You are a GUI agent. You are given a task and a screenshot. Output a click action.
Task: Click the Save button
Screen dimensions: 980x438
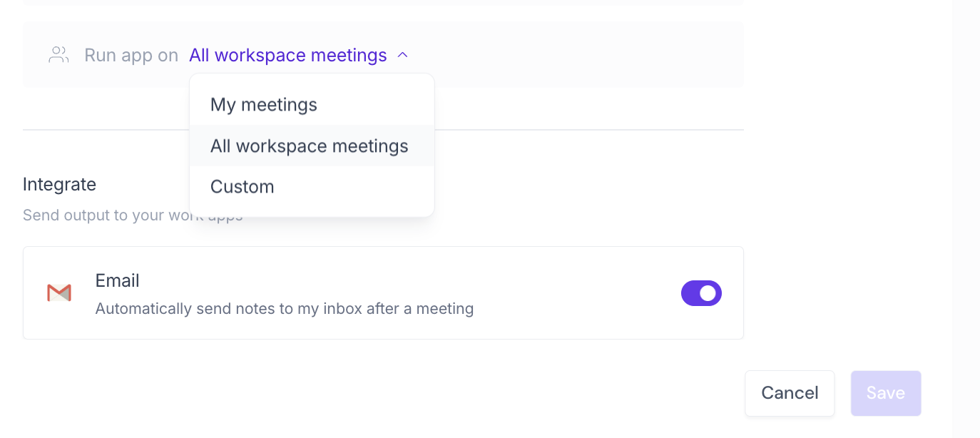[x=885, y=392]
